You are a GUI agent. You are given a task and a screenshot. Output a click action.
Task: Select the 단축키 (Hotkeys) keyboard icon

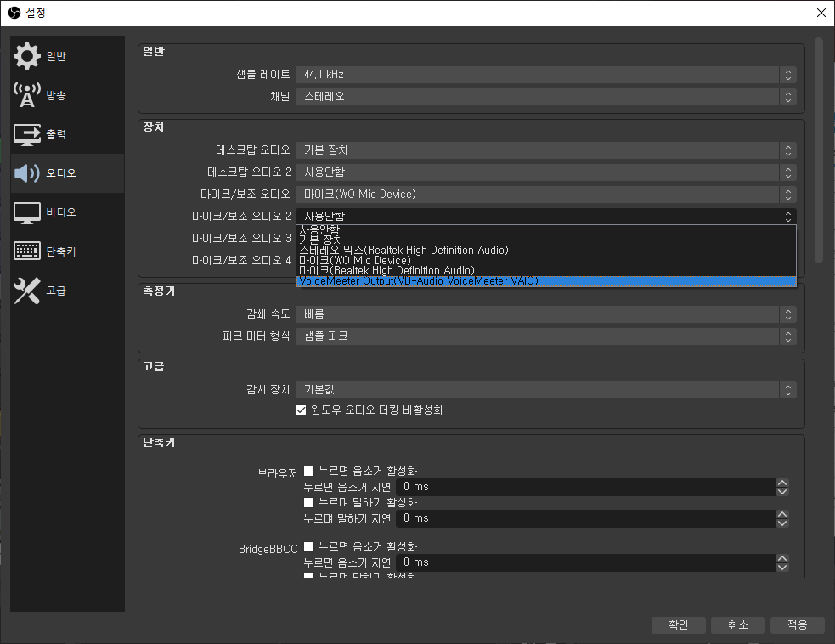[27, 251]
